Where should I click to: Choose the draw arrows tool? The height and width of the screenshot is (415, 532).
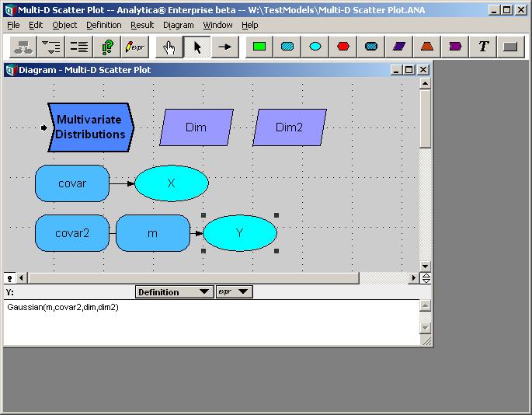(x=225, y=47)
